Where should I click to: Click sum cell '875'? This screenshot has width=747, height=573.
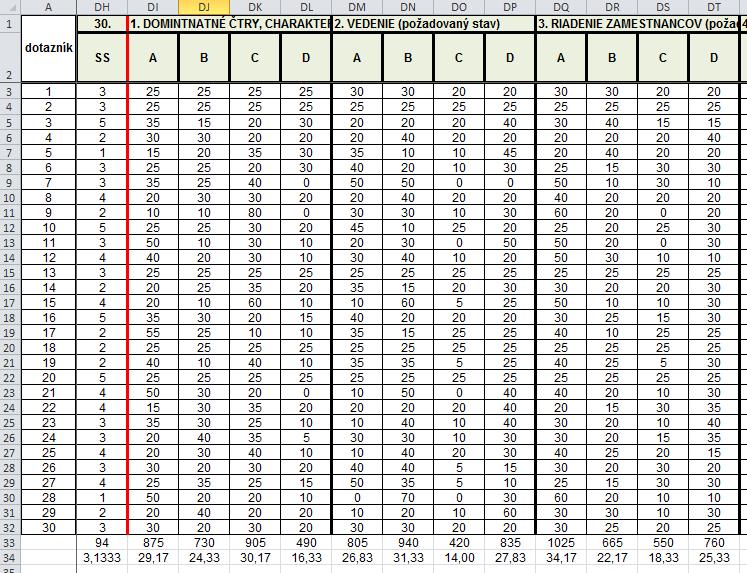(153, 543)
